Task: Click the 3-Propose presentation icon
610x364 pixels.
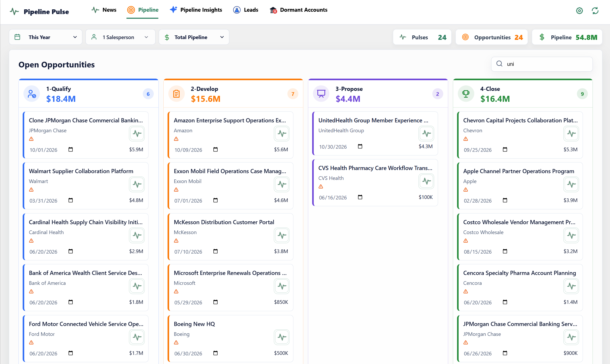Action: tap(321, 94)
